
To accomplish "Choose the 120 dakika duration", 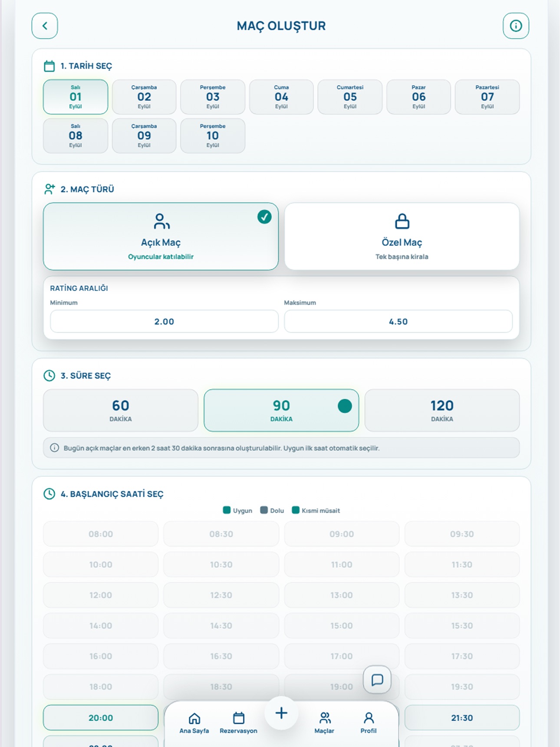I will tap(442, 410).
